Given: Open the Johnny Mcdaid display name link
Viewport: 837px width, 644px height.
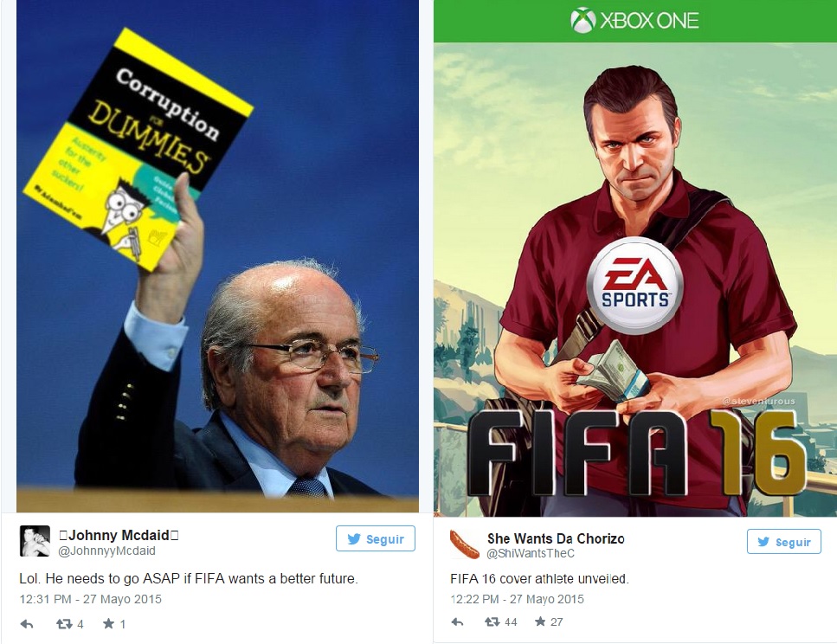Looking at the screenshot, I should click(x=119, y=535).
